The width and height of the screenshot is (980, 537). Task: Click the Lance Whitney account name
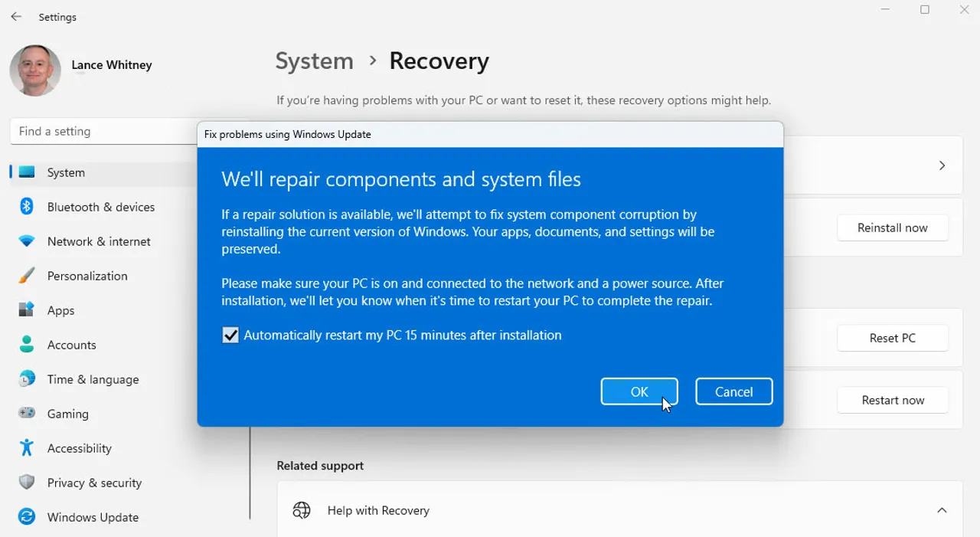coord(112,65)
